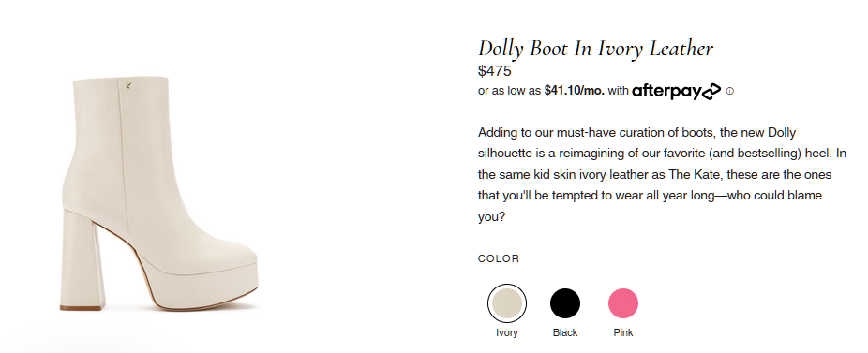Click the Black label under the swatch

coord(565,332)
